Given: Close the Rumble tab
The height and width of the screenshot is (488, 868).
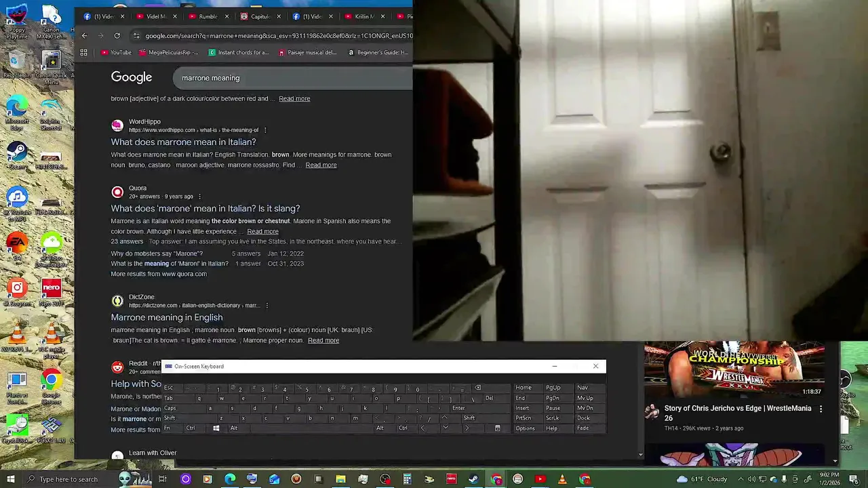Looking at the screenshot, I should [x=226, y=16].
